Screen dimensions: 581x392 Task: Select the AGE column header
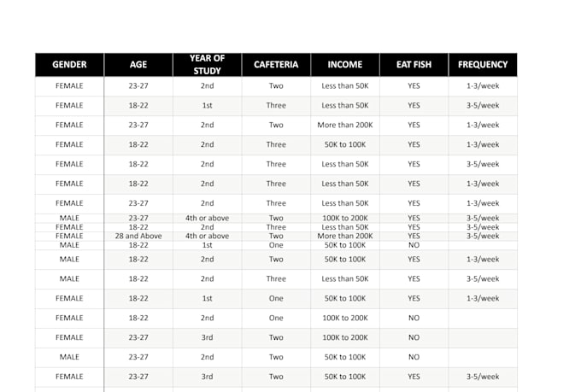(138, 65)
